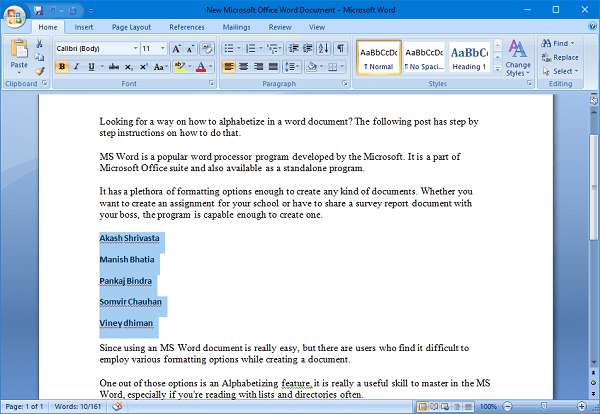Shrink font size with the small A button
Image resolution: width=600 pixels, height=414 pixels.
(x=190, y=49)
